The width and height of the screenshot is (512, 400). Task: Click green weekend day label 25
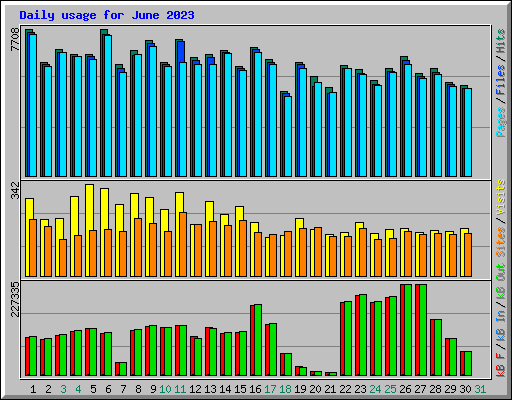coord(390,389)
